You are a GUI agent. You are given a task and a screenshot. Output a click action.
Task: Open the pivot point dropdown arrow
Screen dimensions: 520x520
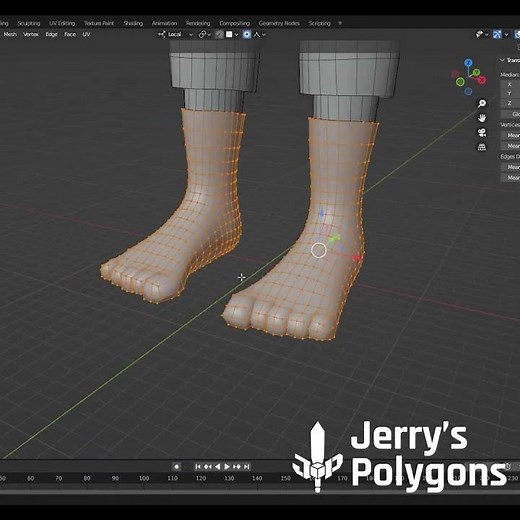coord(209,34)
